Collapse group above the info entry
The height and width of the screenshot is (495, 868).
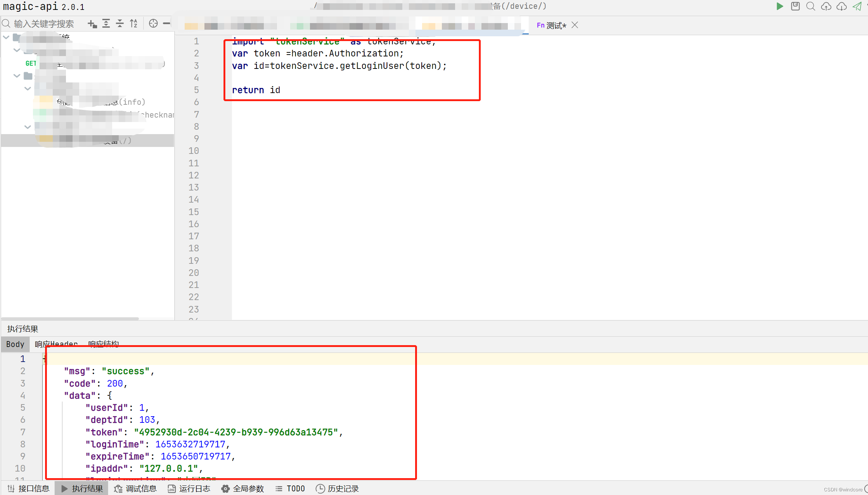click(x=27, y=89)
